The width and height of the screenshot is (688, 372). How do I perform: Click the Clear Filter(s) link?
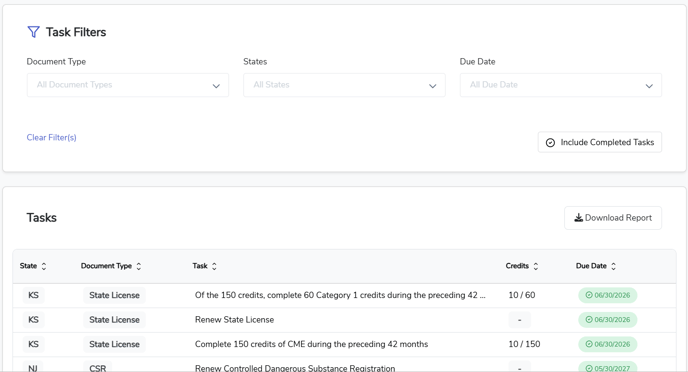coord(51,137)
